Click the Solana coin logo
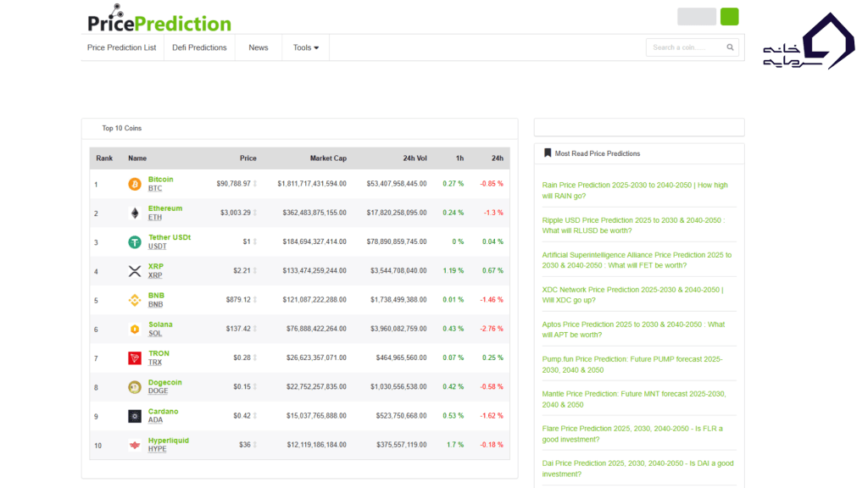 click(133, 329)
